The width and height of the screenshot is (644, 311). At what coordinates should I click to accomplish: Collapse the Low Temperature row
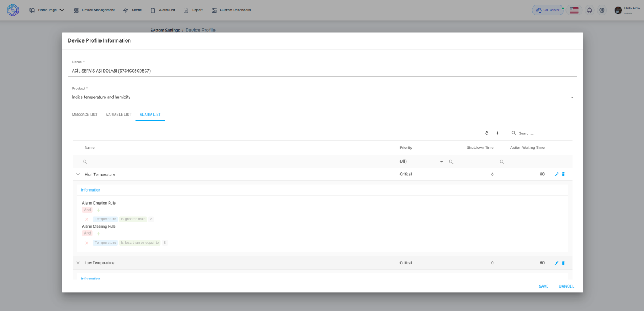(78, 263)
